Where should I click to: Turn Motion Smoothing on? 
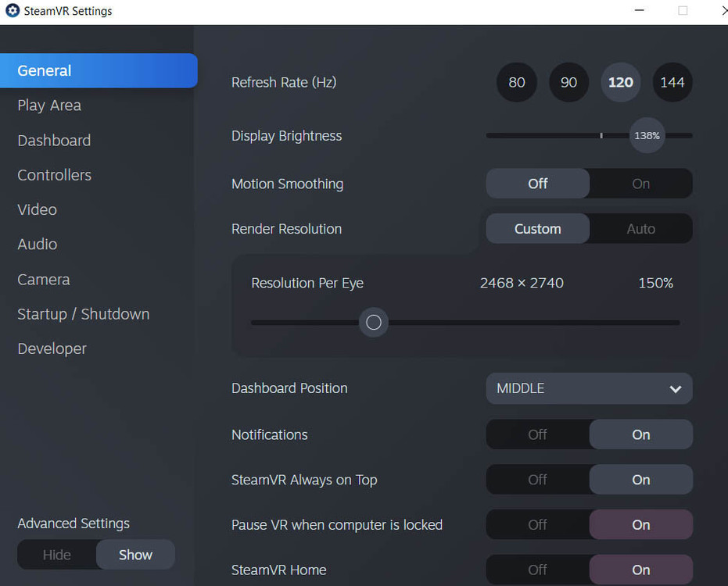coord(640,184)
